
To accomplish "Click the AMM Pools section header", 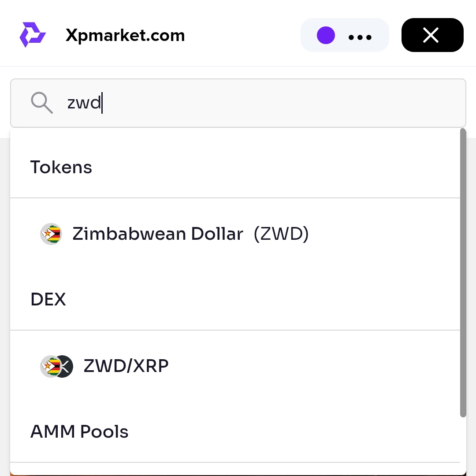I will coord(79,431).
